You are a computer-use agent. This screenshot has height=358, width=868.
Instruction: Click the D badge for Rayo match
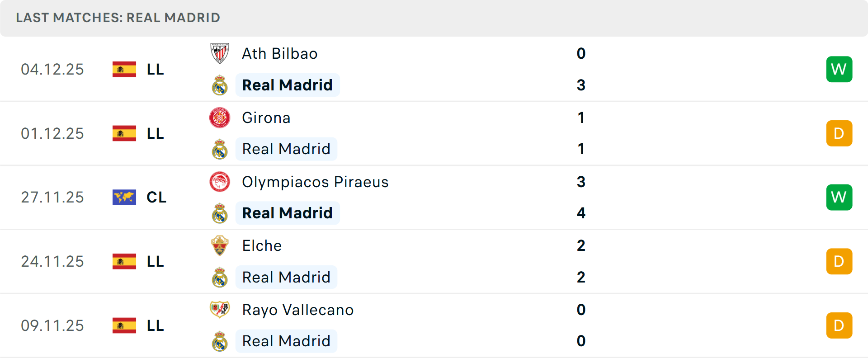(839, 325)
